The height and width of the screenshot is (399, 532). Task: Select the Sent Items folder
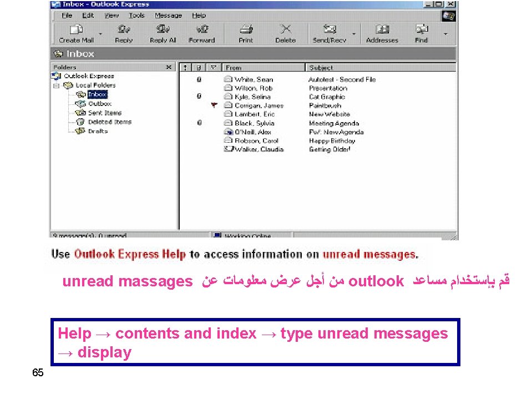[x=104, y=113]
